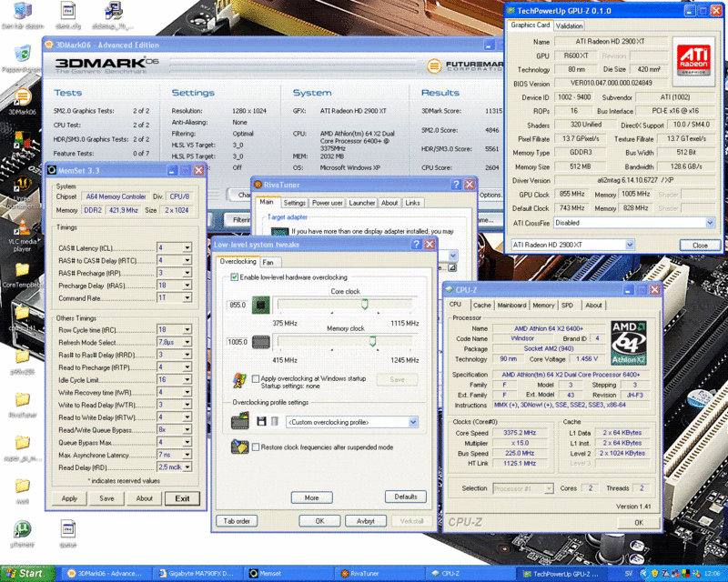Check Restore clock frequencies after suspended mode
The image size is (728, 582).
coord(256,447)
